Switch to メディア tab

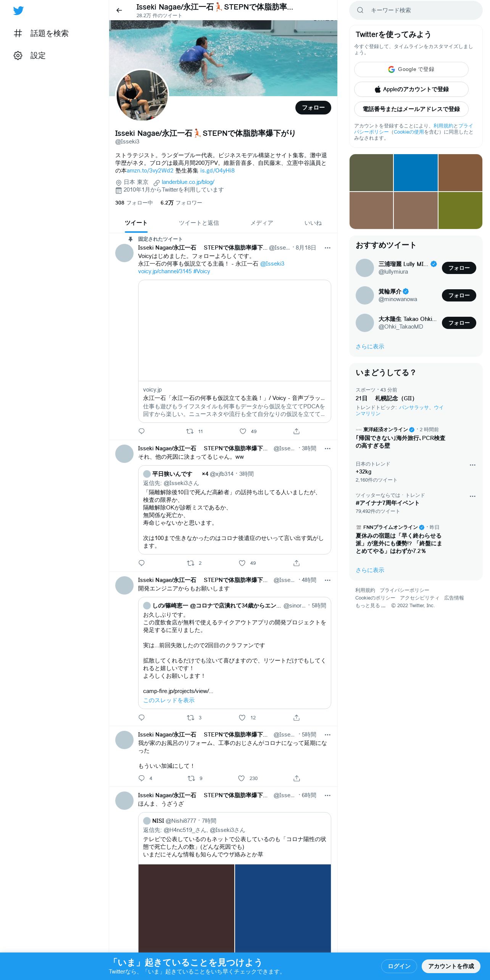point(261,223)
